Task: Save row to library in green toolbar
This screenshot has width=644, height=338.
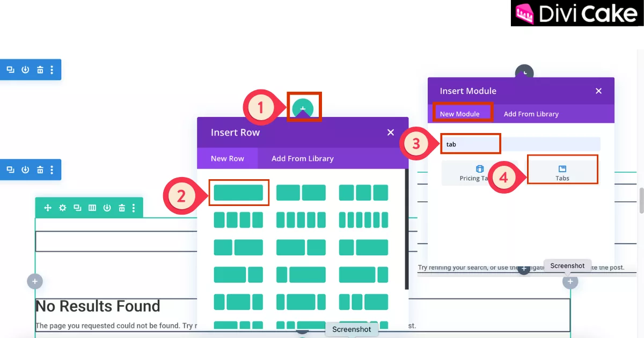Action: [107, 208]
